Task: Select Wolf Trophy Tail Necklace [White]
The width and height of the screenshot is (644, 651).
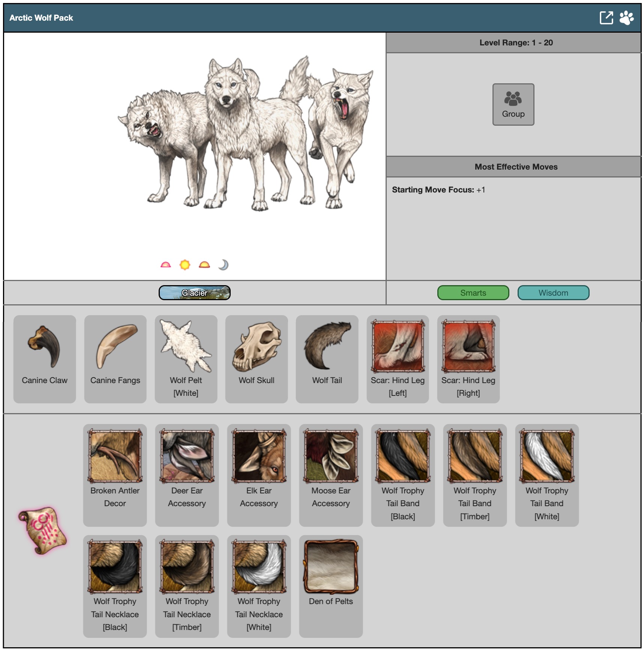Action: pos(259,586)
